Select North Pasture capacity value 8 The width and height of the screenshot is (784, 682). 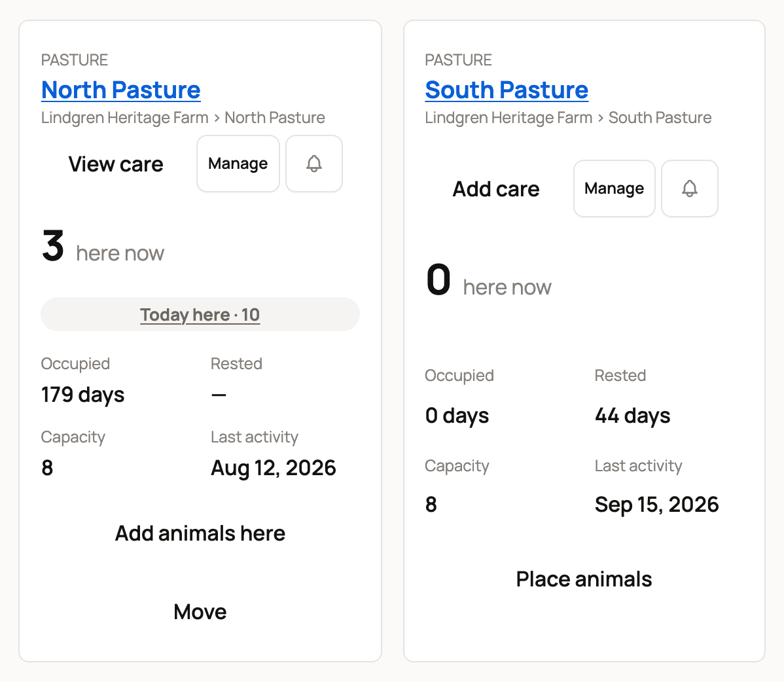click(x=47, y=469)
